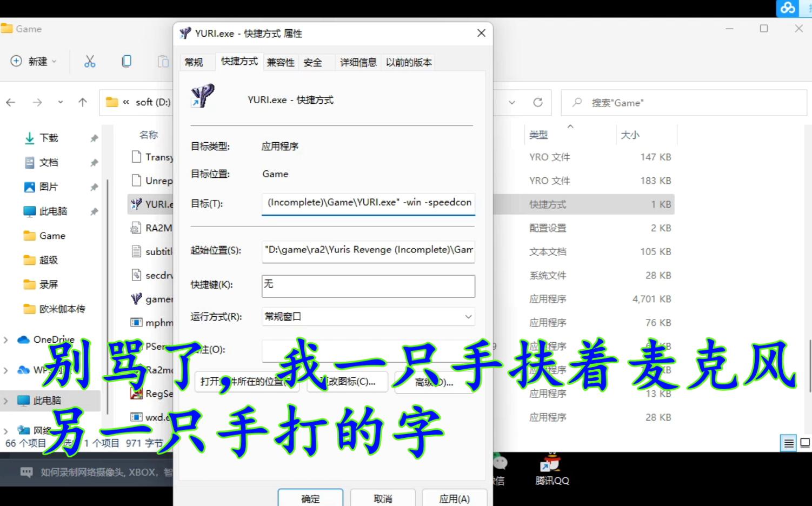Open 文档 in quick access
Viewport: 812px width, 506px height.
tap(49, 163)
